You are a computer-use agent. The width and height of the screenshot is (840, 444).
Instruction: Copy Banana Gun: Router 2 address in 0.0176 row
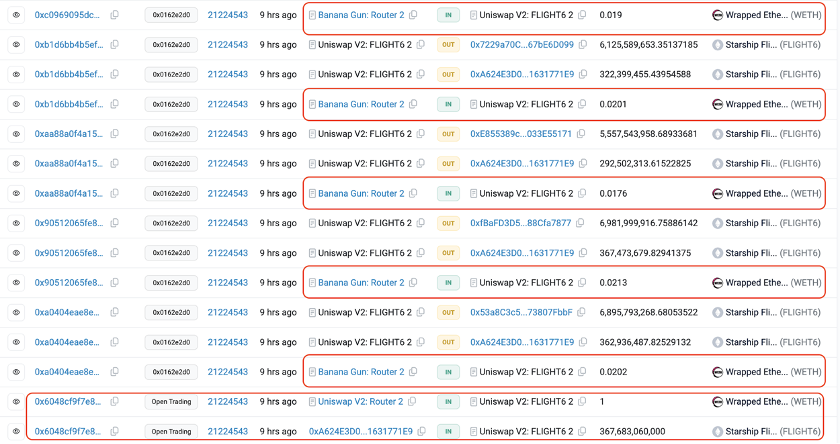click(x=413, y=193)
